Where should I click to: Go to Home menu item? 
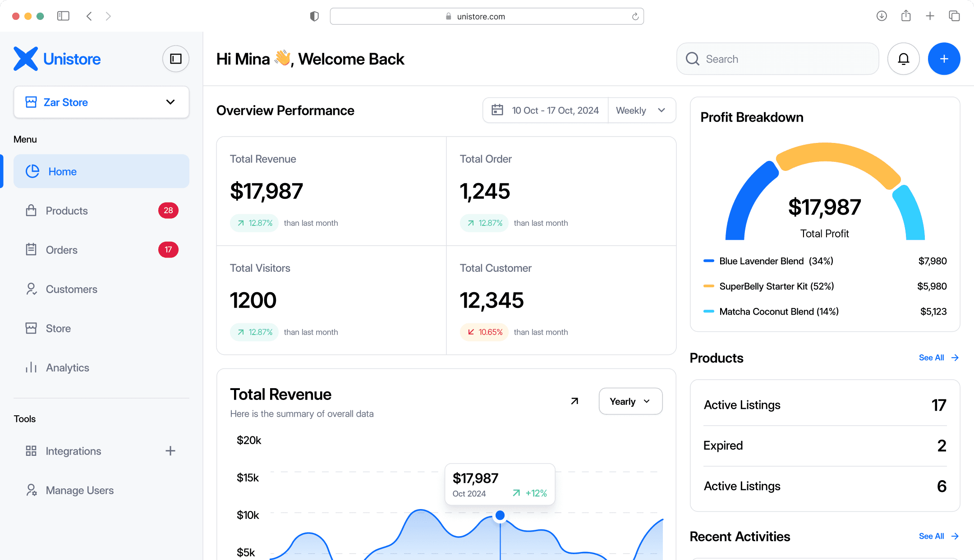(x=101, y=171)
